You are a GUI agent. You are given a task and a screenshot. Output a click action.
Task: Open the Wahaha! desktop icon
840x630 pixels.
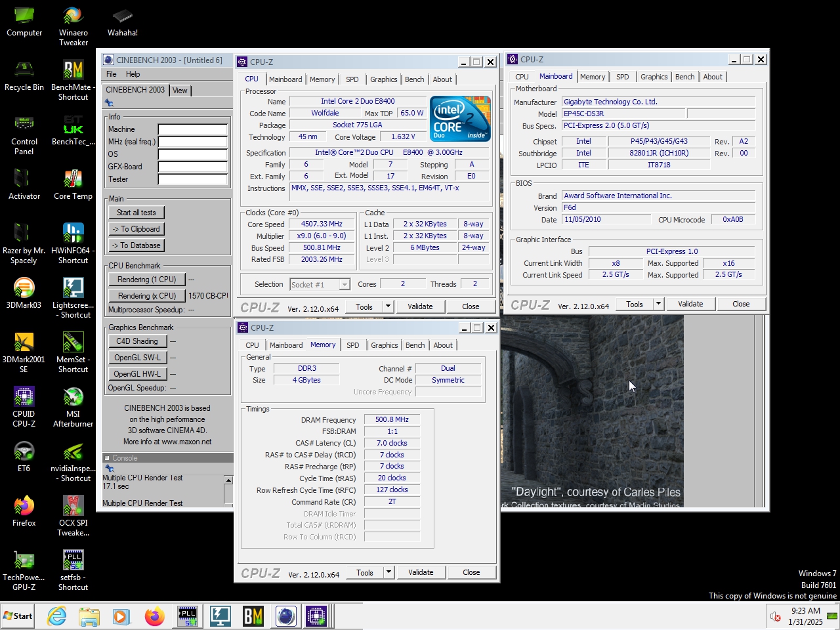point(123,21)
